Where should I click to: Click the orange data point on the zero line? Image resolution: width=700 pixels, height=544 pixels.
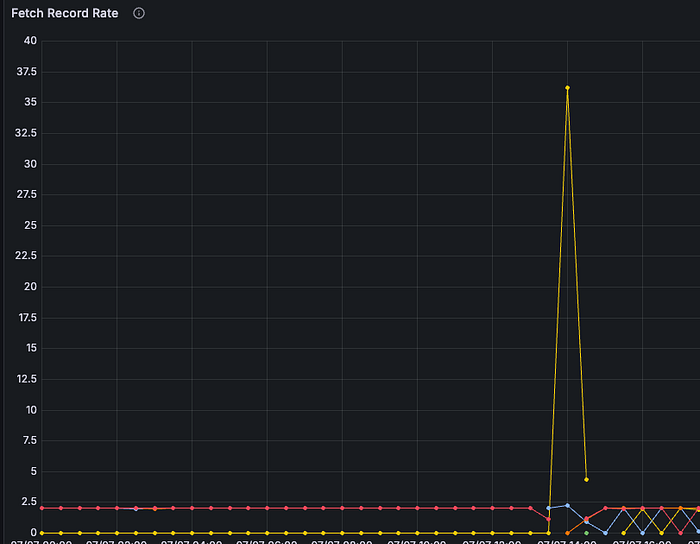coord(567,533)
